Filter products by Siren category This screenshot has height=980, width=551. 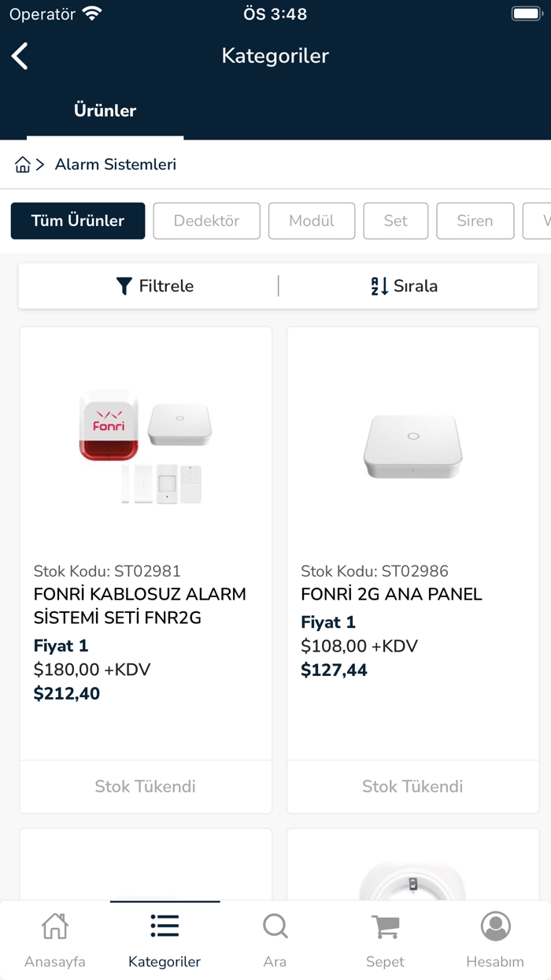click(x=475, y=221)
